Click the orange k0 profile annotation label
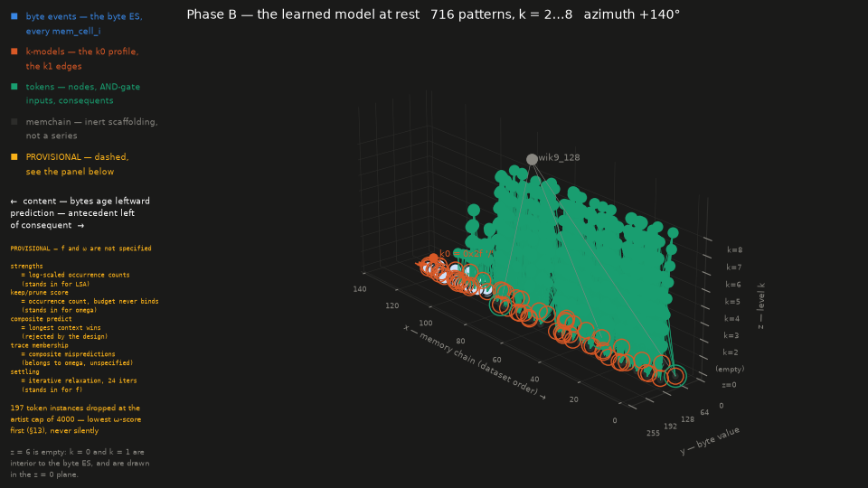 tap(467, 253)
